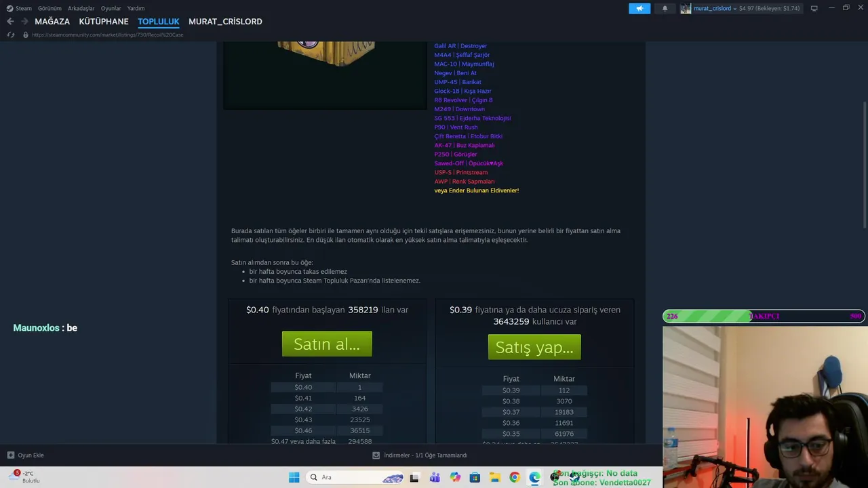This screenshot has height=488, width=868.
Task: Click the steamcommunity.com URL in the address bar
Action: coord(107,35)
